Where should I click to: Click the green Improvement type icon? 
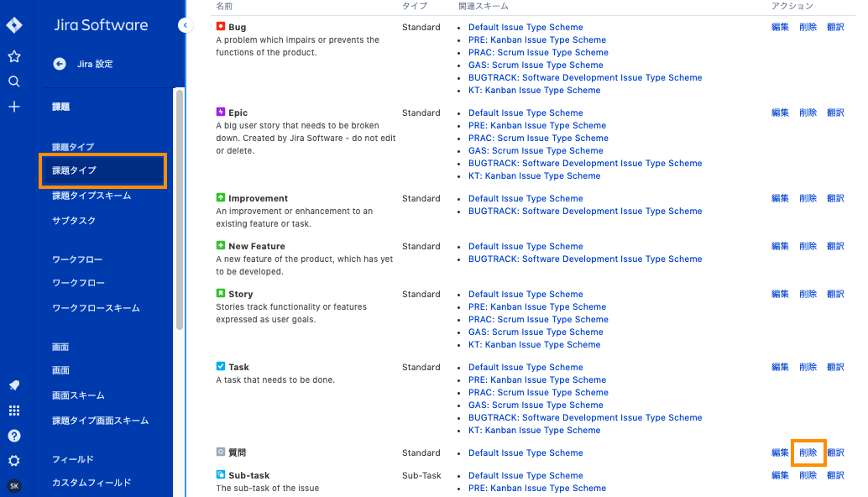coord(220,197)
